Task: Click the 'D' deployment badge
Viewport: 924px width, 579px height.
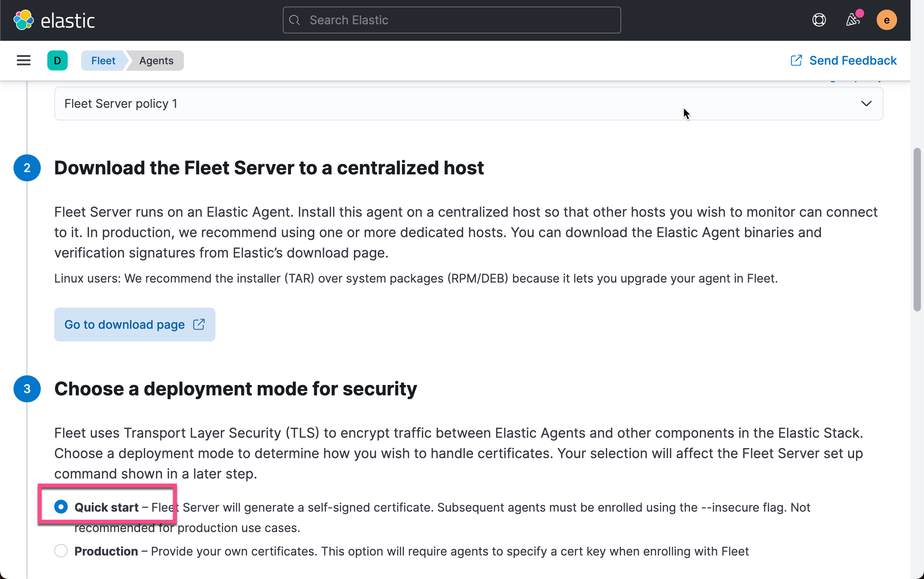Action: [57, 60]
